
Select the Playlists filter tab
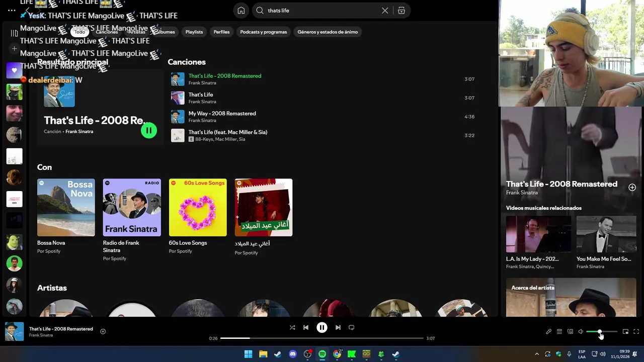coord(194,32)
